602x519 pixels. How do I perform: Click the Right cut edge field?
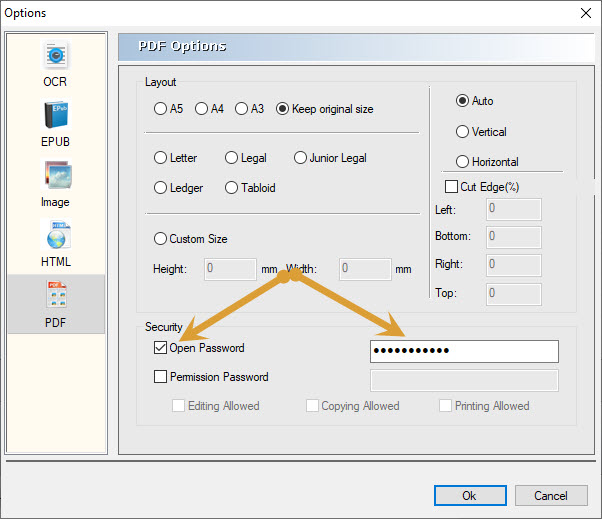tap(514, 265)
